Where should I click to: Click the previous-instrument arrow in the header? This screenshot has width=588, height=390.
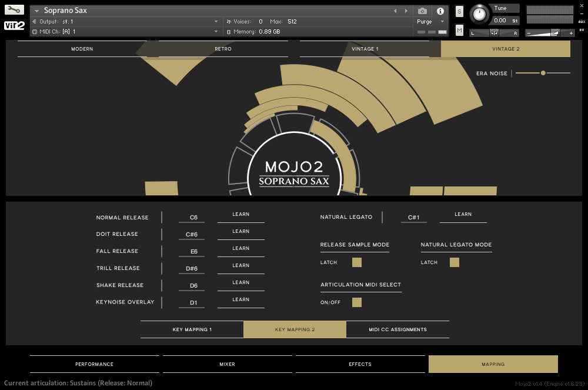pos(395,10)
